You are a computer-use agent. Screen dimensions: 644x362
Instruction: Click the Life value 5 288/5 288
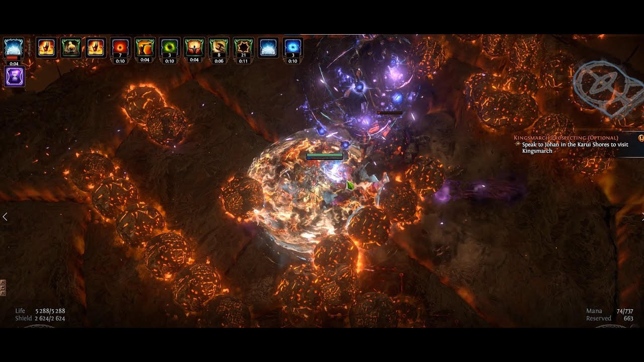point(50,311)
